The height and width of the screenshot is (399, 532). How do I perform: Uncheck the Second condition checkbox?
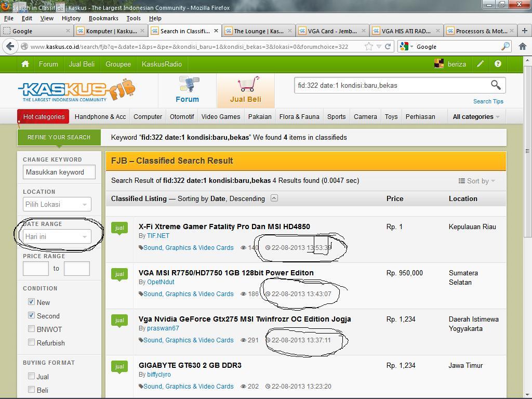tap(31, 315)
